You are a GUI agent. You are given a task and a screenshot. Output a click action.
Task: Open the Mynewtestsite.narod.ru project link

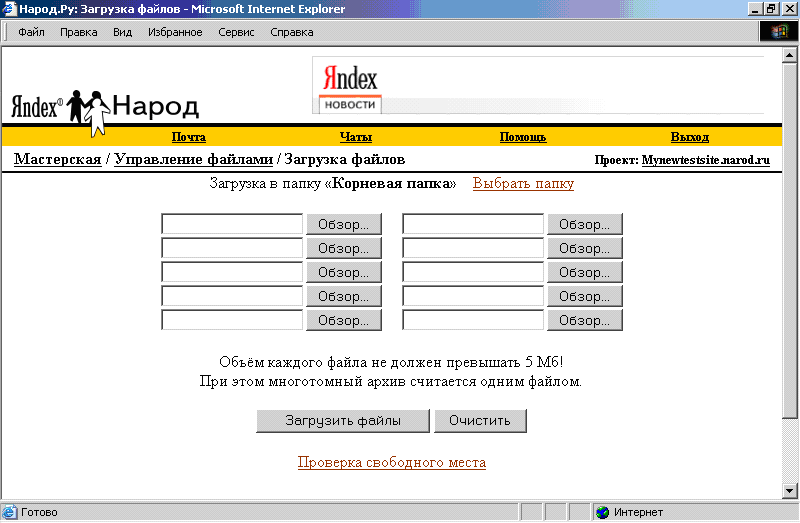pos(706,160)
